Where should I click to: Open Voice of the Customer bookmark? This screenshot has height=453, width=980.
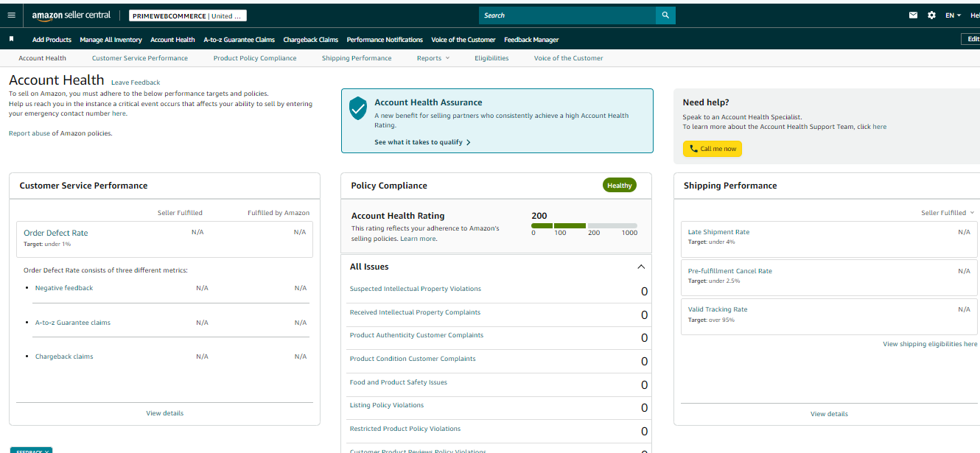click(463, 40)
